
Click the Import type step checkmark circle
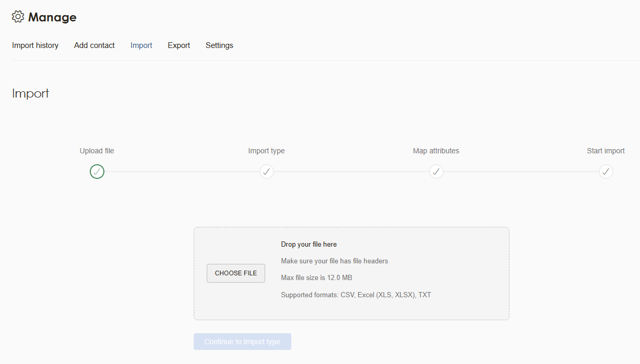tap(267, 172)
